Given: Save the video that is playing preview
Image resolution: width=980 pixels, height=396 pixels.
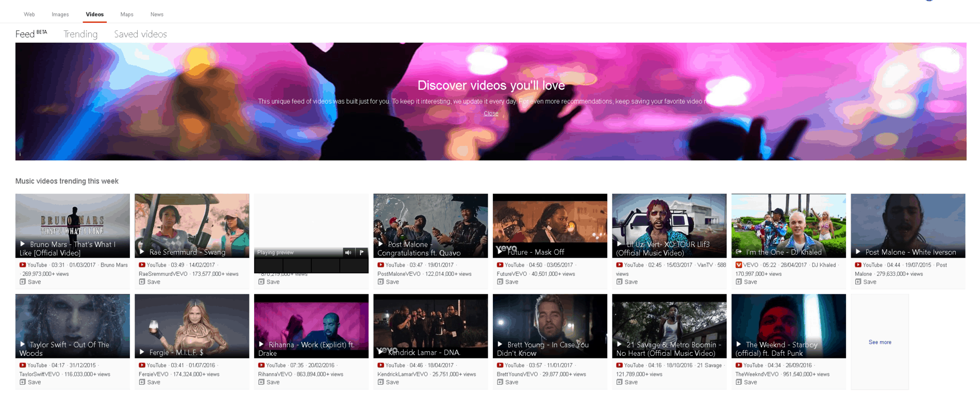Looking at the screenshot, I should pos(269,282).
